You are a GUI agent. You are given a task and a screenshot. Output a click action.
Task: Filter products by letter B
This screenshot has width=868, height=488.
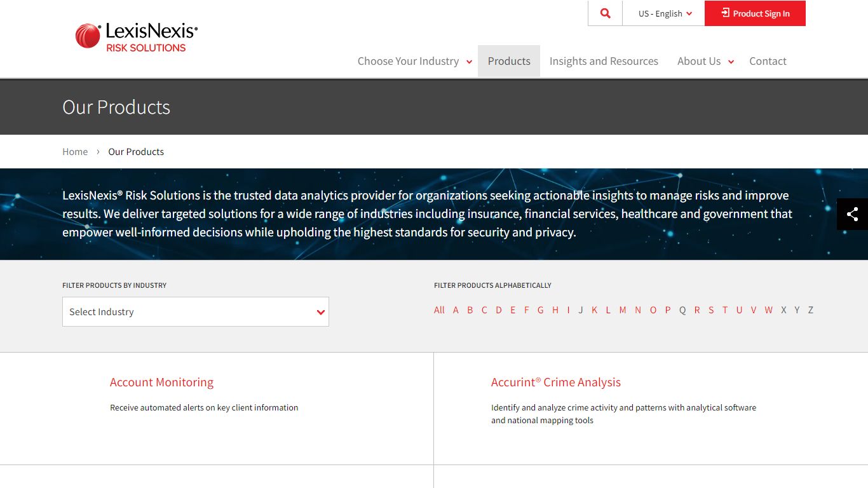pos(470,310)
